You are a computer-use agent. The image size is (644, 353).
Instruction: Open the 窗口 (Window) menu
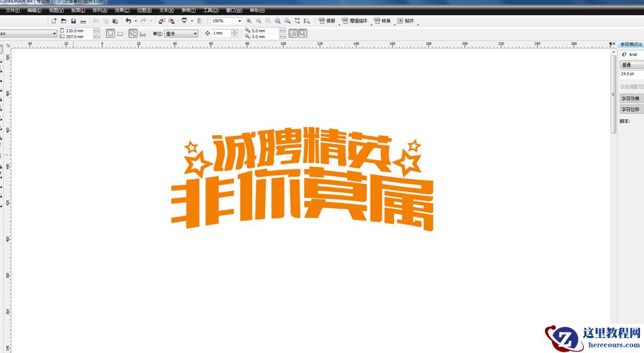(234, 10)
